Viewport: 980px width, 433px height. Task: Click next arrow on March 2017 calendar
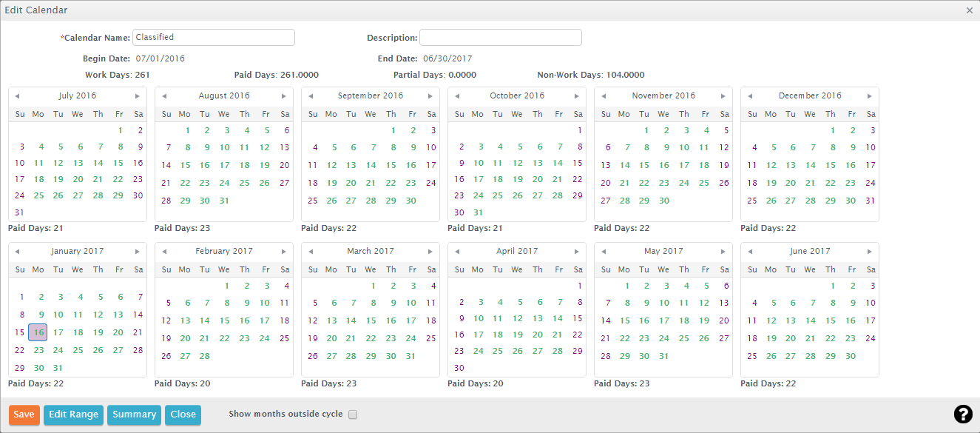[430, 252]
